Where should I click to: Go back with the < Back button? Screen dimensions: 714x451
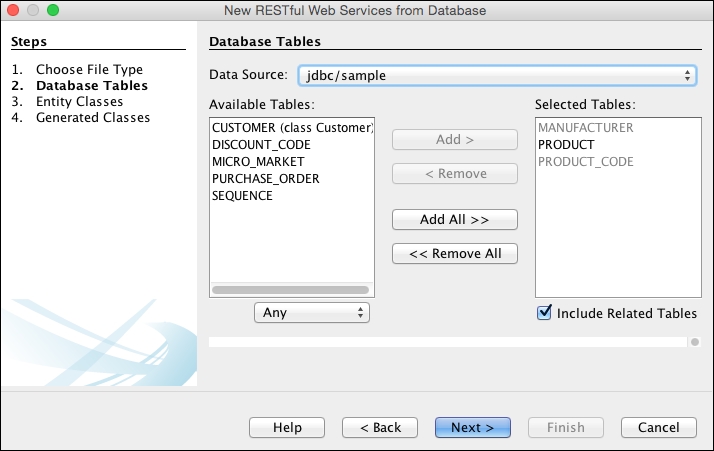(x=380, y=427)
